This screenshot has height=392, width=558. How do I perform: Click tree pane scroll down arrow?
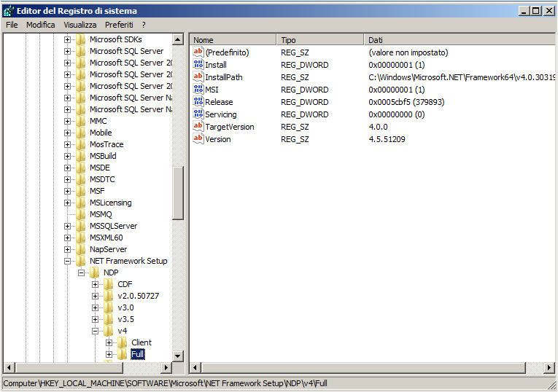[178, 356]
